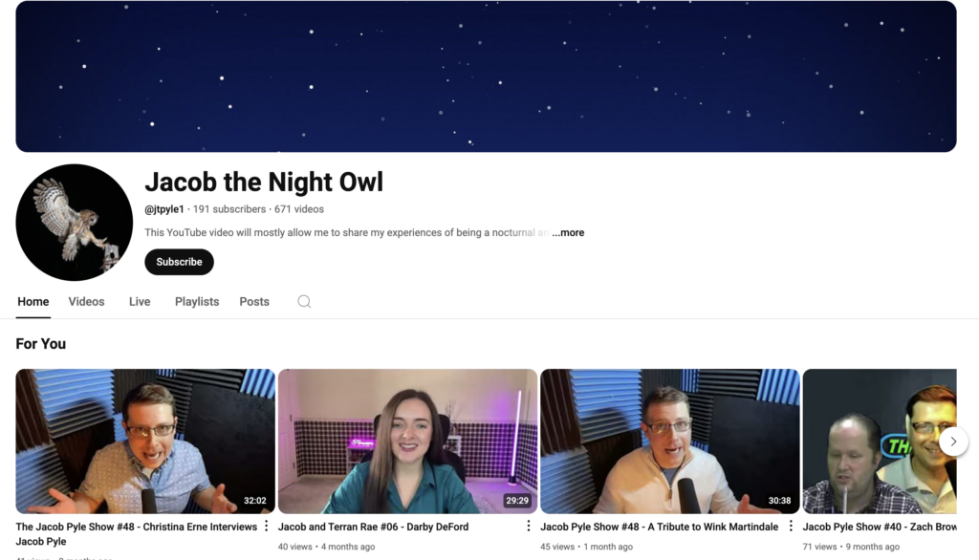The image size is (979, 560).
Task: Subscribe to Jacob the Night Owl
Action: click(x=179, y=262)
